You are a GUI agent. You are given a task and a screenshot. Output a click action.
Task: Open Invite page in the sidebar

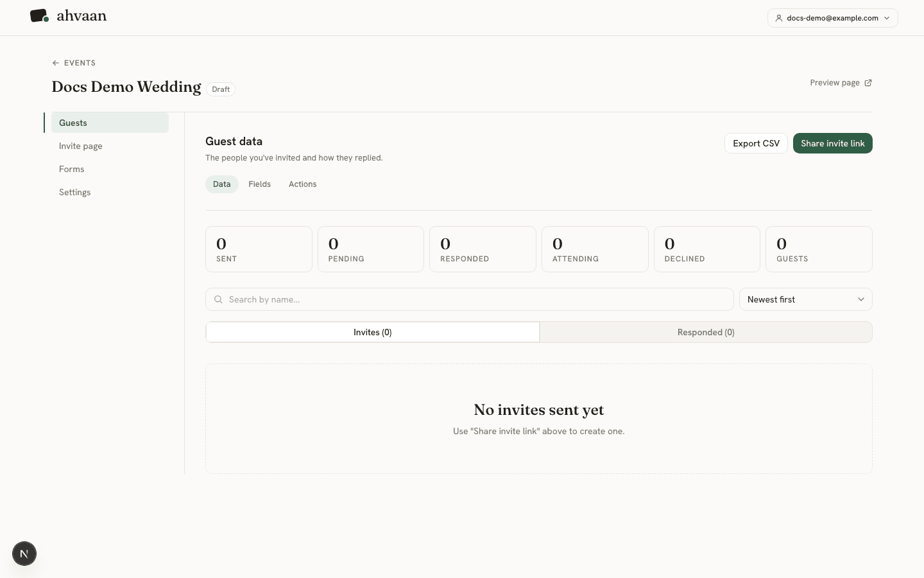(110, 146)
